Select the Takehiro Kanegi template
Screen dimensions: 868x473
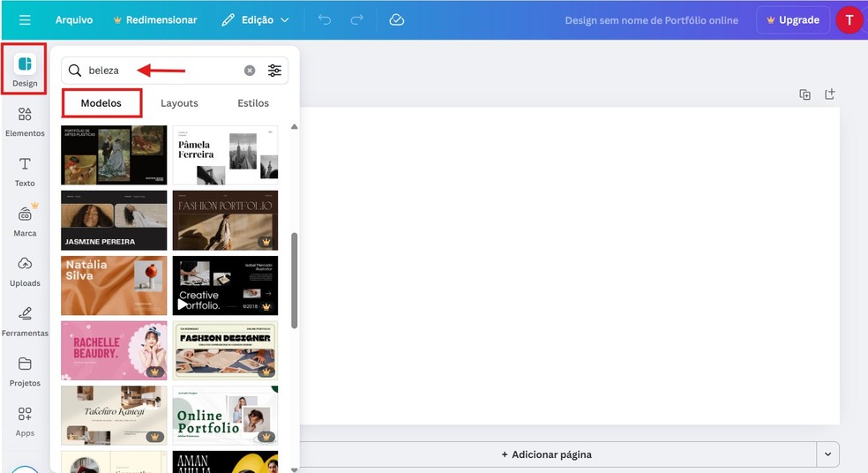click(x=114, y=416)
